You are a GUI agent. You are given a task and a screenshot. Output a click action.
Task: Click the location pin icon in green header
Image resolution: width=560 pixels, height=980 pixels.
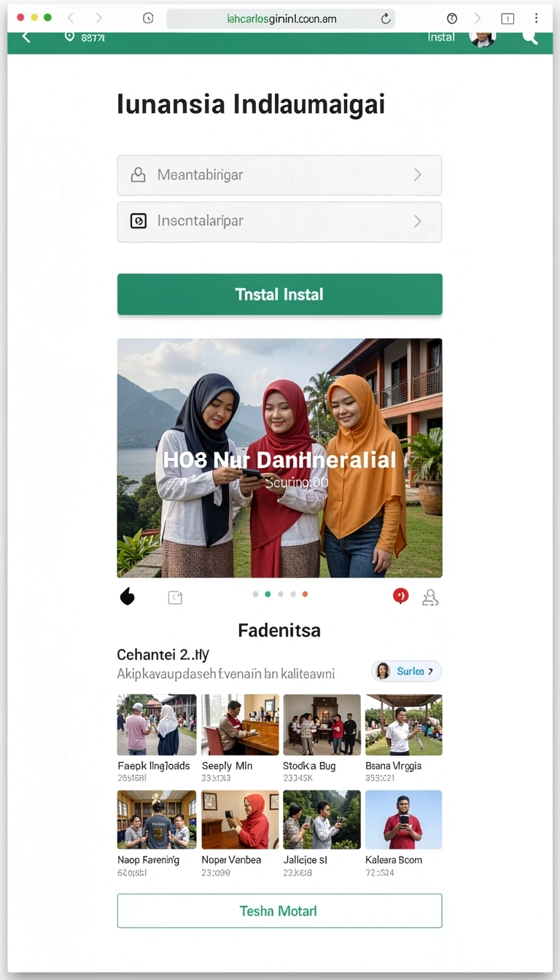69,36
